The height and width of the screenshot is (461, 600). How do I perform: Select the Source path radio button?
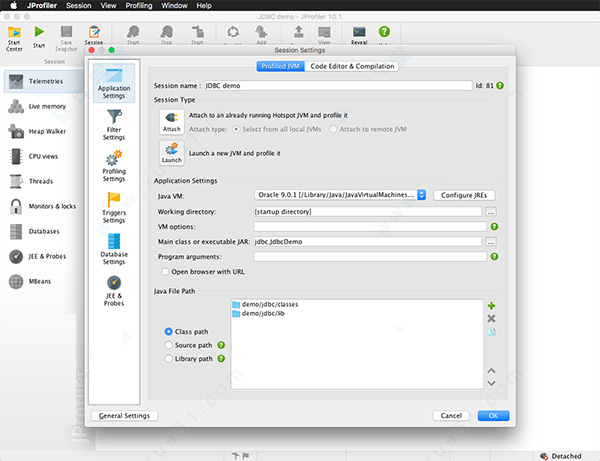168,345
